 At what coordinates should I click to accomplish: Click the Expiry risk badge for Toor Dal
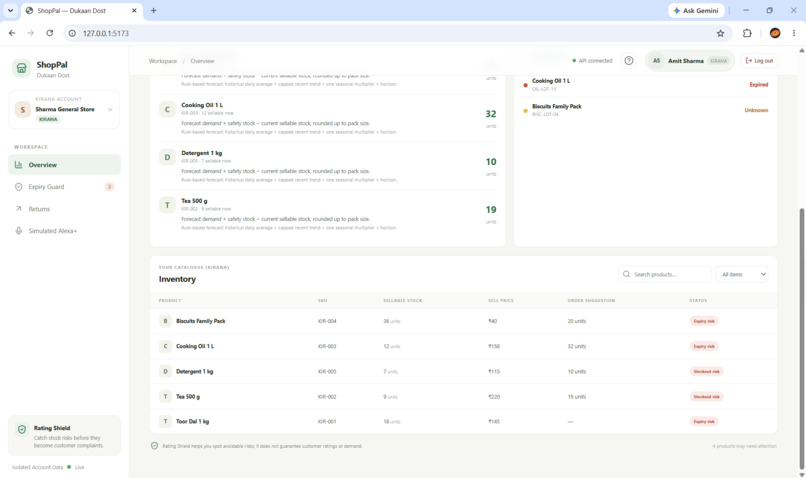click(x=704, y=421)
